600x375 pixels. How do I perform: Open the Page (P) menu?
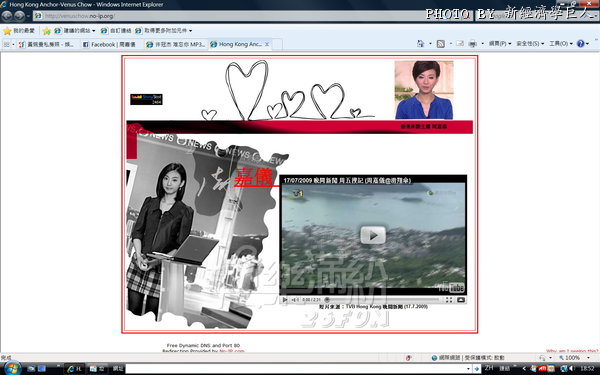[500, 44]
